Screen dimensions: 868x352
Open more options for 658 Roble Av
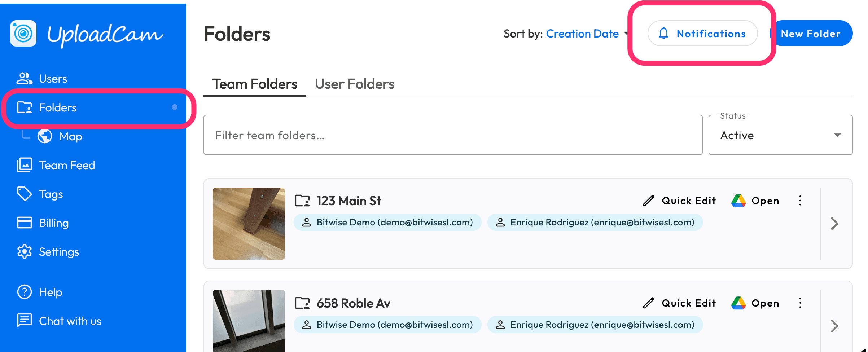[x=800, y=303]
